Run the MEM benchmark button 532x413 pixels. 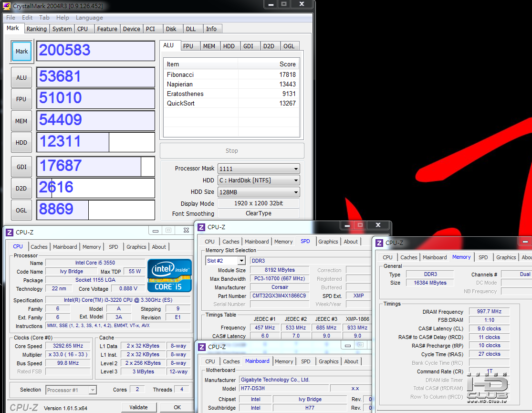[21, 121]
